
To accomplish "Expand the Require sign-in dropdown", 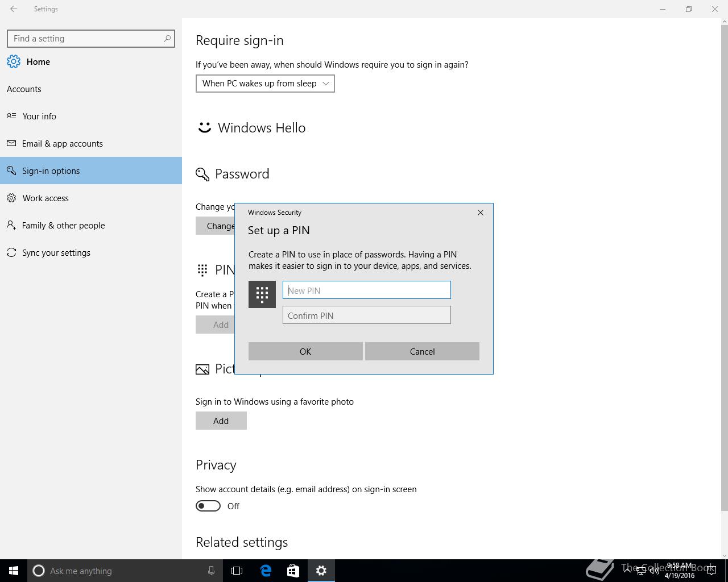I will click(265, 84).
